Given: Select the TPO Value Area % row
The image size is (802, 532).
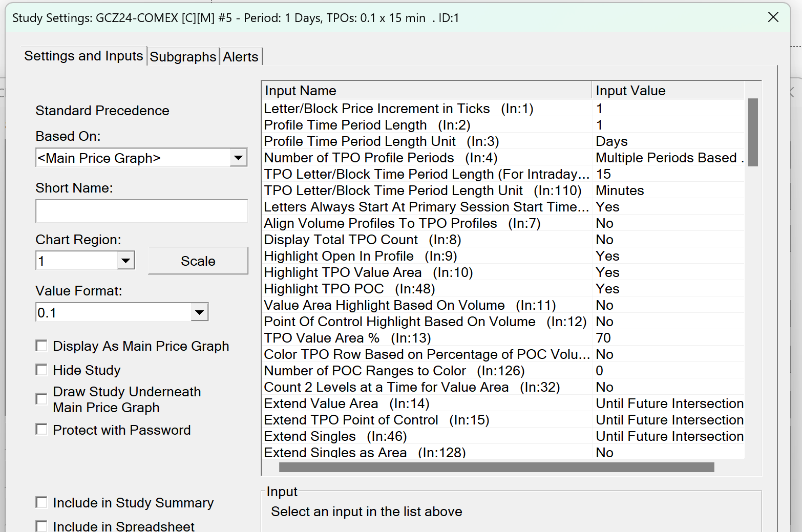Looking at the screenshot, I should pyautogui.click(x=347, y=338).
